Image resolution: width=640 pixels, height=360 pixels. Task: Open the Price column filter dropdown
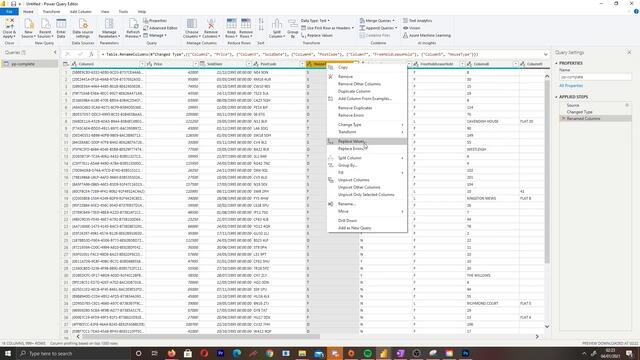coord(196,64)
